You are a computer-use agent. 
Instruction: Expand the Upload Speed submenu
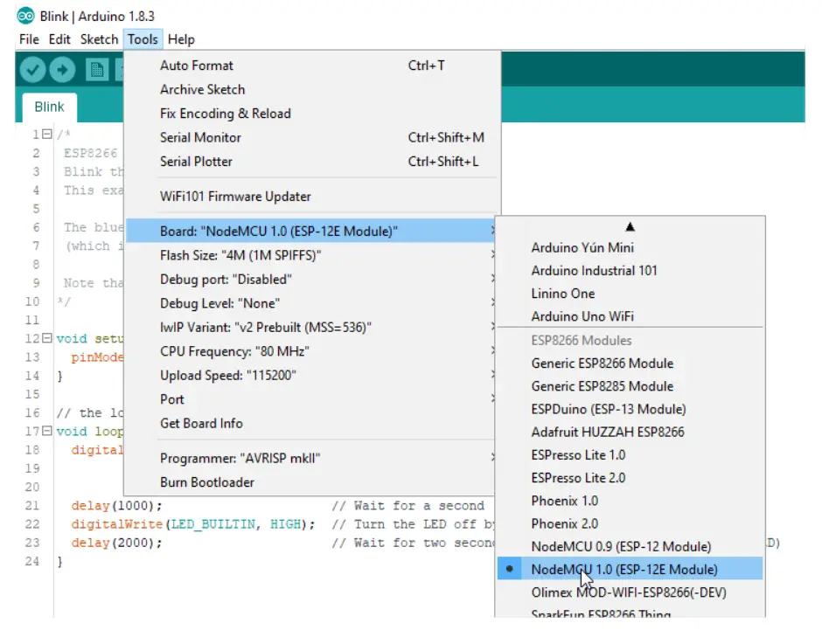click(x=310, y=376)
